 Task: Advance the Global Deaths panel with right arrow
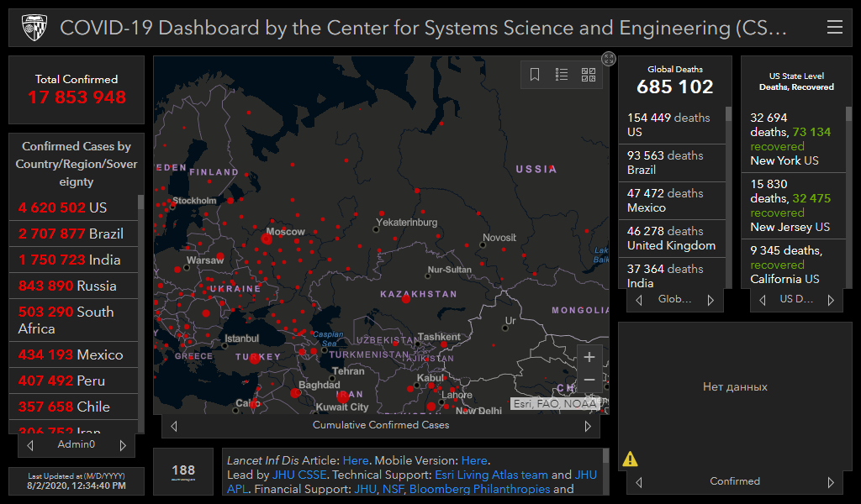point(710,300)
